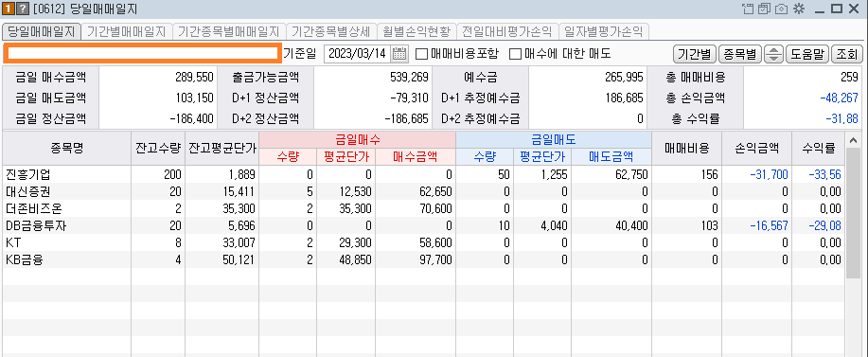Open the 기간종목별상세 tab
868x357 pixels.
pos(331,31)
